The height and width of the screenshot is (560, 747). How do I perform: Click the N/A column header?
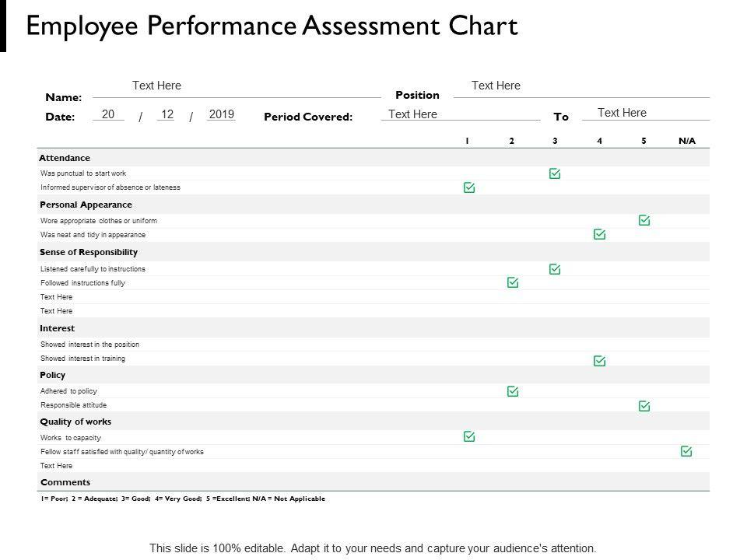[686, 142]
